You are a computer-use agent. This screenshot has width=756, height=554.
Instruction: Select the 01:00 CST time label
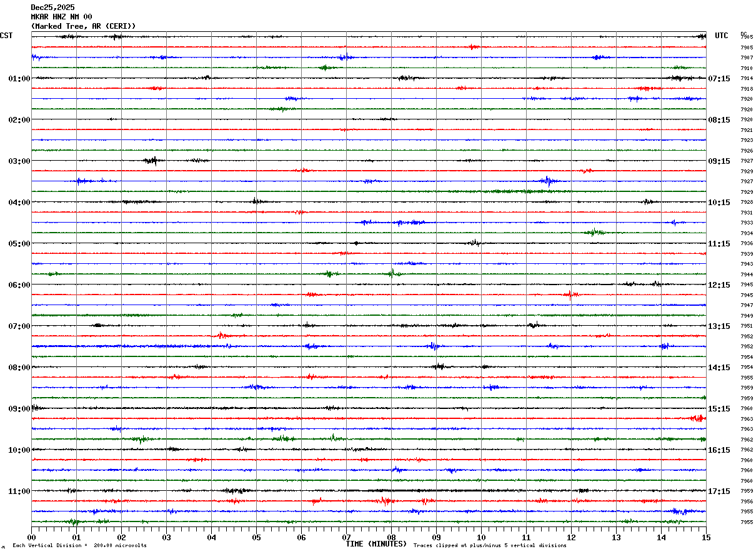tap(19, 79)
